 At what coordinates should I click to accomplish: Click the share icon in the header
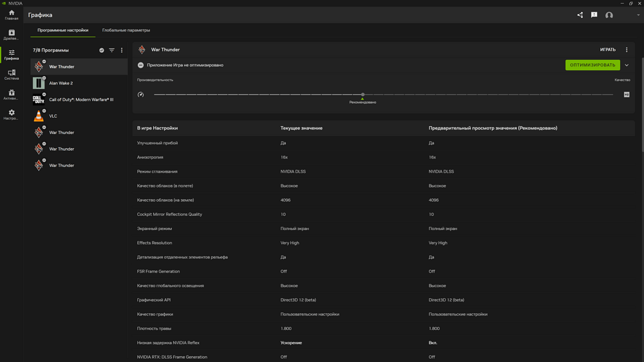click(x=580, y=15)
